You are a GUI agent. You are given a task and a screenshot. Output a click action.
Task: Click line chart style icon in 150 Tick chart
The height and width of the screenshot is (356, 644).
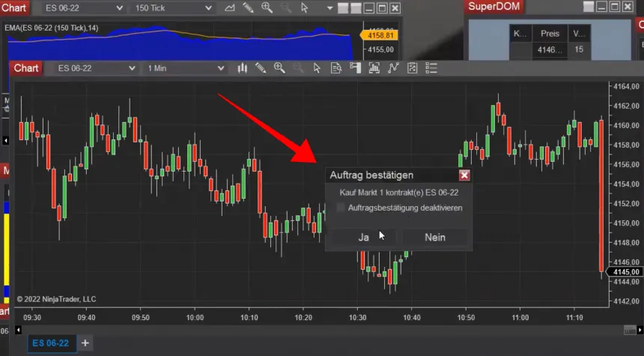point(230,7)
